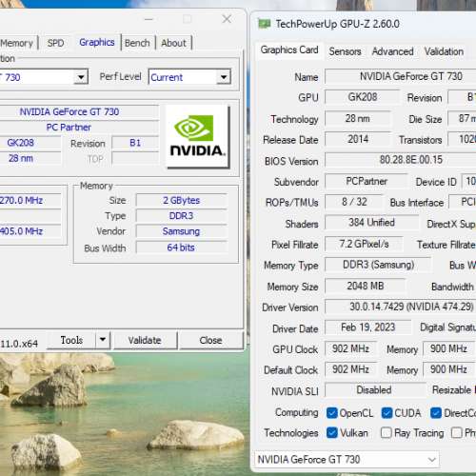The image size is (476, 476).
Task: Click the Feb 19, 2023 Driver Date value
Action: (367, 327)
